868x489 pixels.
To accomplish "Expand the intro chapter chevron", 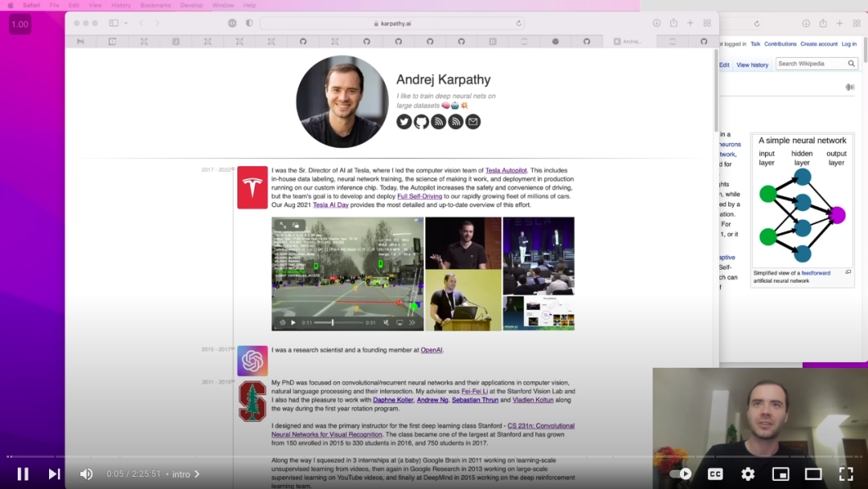I will pos(197,474).
